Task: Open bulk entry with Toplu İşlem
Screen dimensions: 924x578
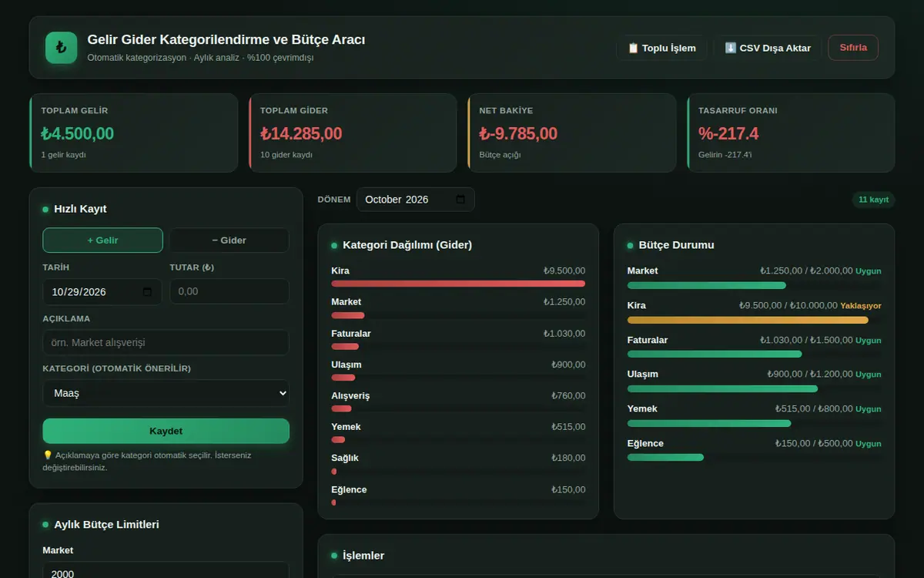Action: pyautogui.click(x=661, y=48)
